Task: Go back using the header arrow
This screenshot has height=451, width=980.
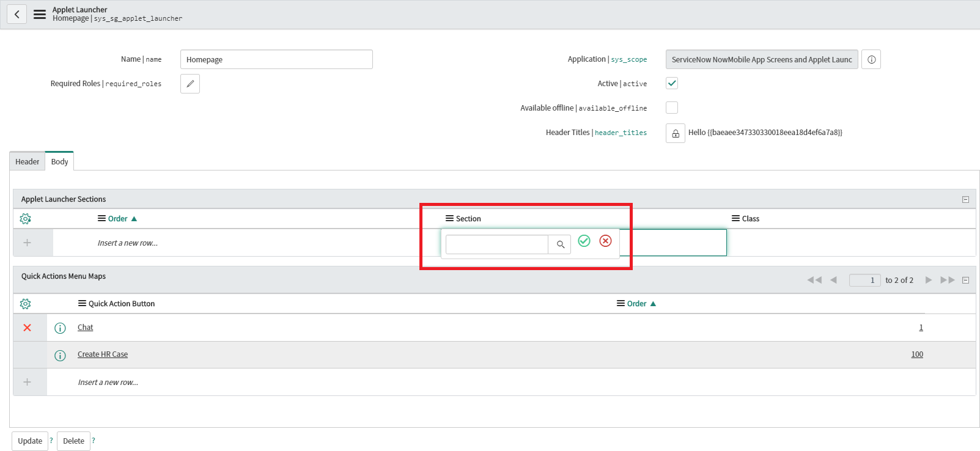Action: 17,14
